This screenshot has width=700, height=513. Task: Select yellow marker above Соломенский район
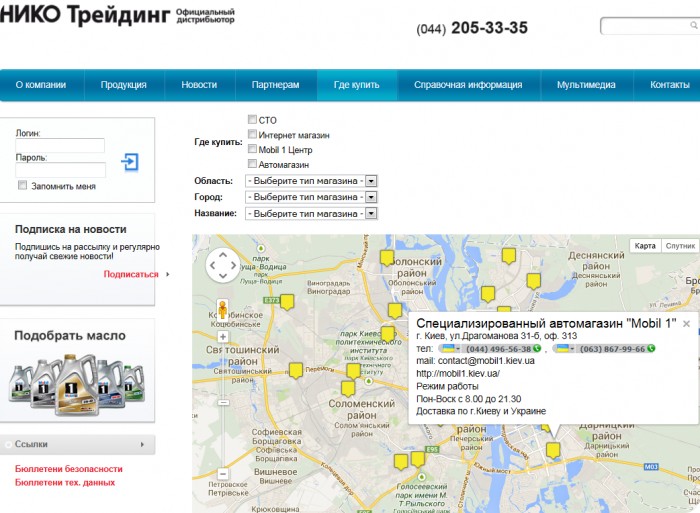tap(348, 389)
